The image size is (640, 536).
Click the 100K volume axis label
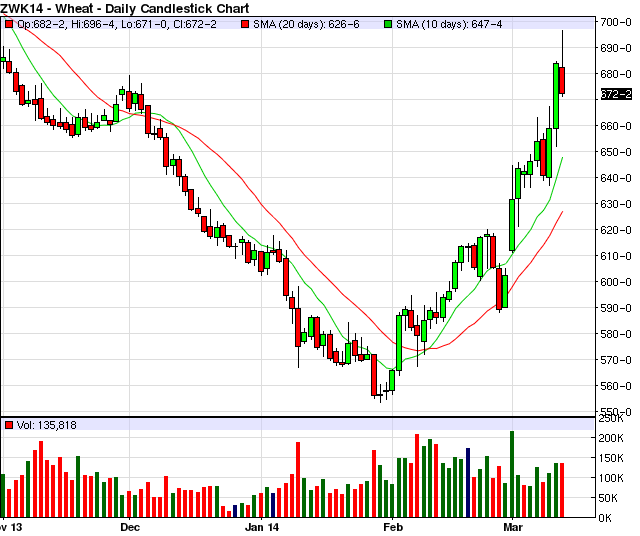click(611, 478)
